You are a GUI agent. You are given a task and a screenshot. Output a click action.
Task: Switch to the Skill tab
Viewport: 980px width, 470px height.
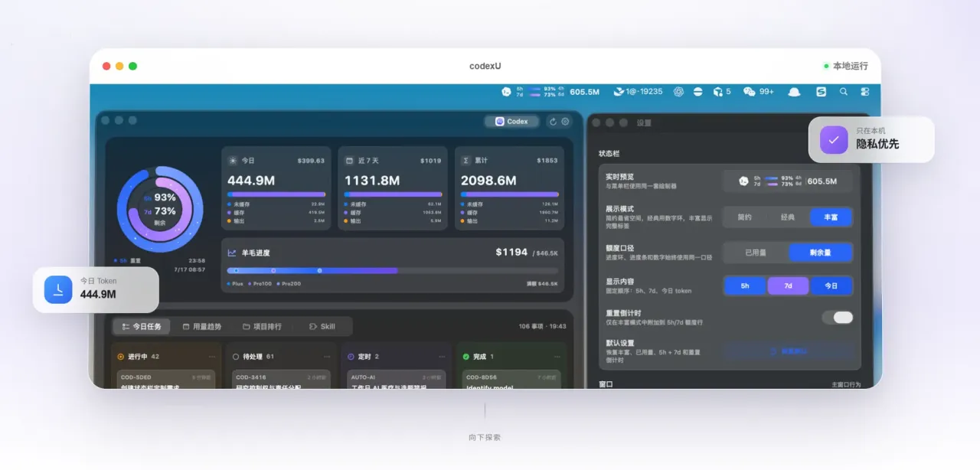[x=322, y=326]
